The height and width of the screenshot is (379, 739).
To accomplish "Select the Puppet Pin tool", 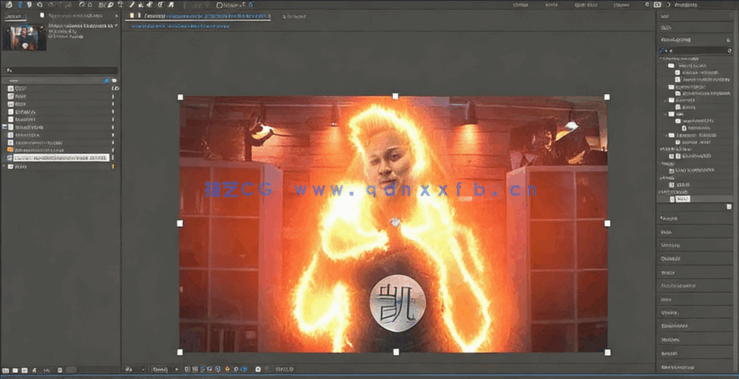I will pos(171,5).
